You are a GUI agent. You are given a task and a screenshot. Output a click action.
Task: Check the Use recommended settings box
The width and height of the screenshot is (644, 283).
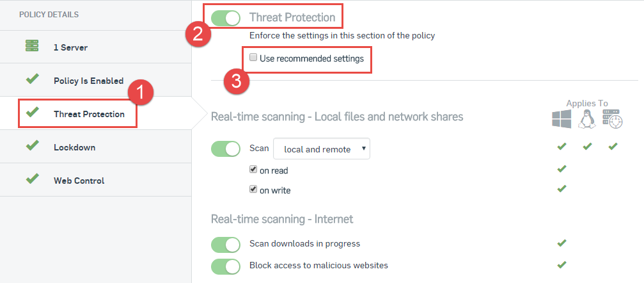tap(253, 57)
